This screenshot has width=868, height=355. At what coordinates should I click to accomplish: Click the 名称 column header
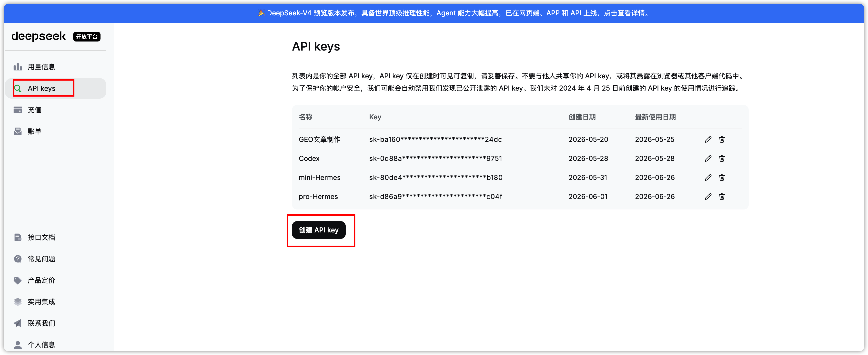click(x=306, y=117)
